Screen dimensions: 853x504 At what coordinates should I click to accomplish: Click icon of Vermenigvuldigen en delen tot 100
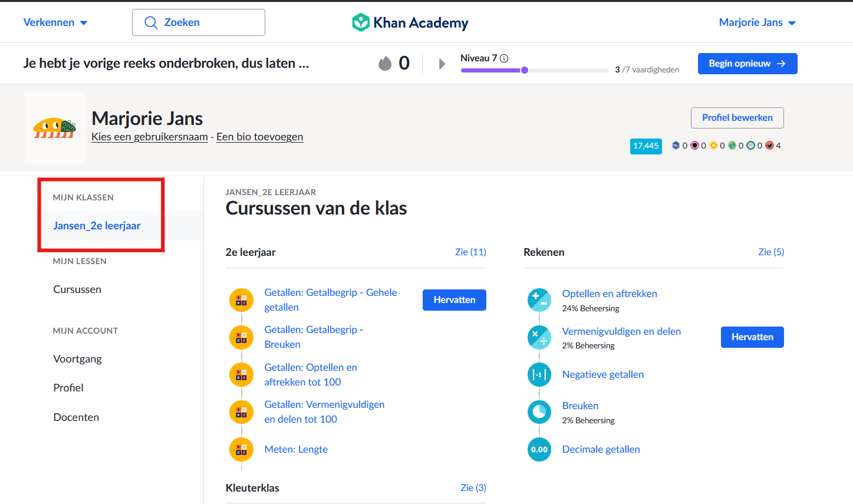coord(241,411)
